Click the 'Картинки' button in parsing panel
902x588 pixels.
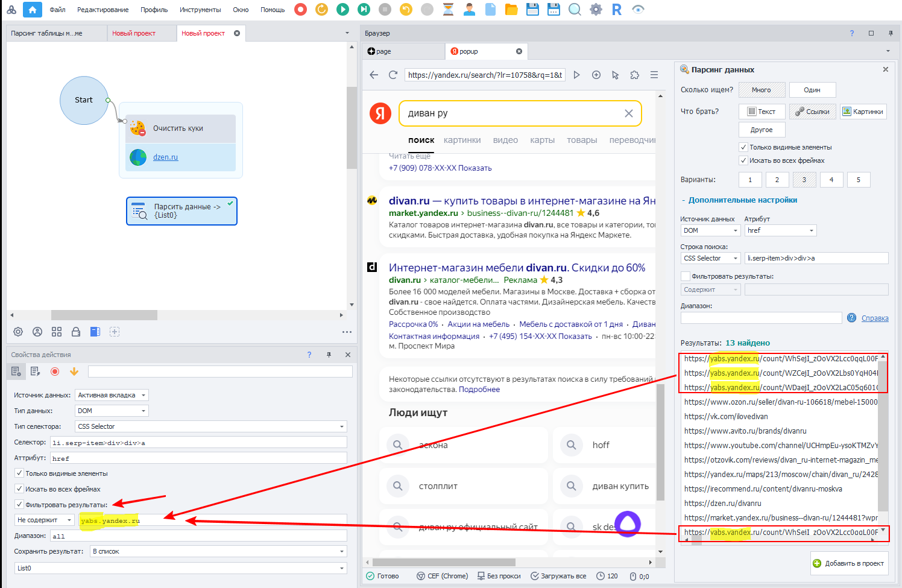pos(863,112)
